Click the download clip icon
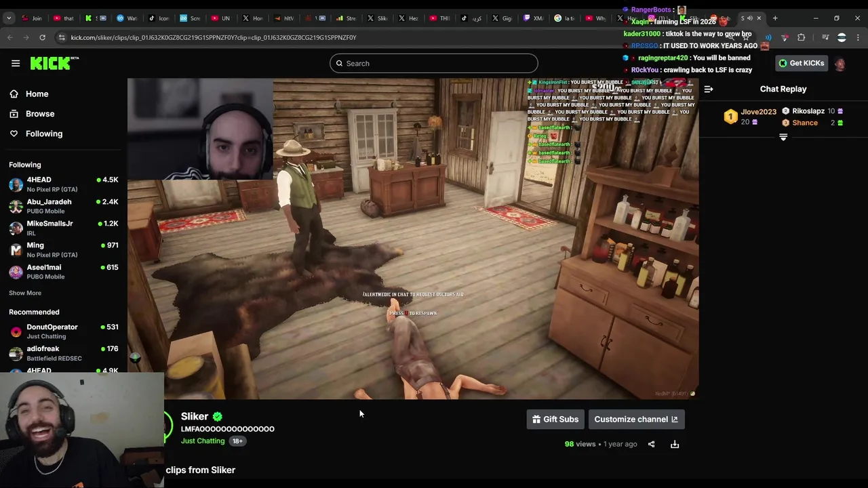Viewport: 868px width, 488px height. (x=675, y=445)
